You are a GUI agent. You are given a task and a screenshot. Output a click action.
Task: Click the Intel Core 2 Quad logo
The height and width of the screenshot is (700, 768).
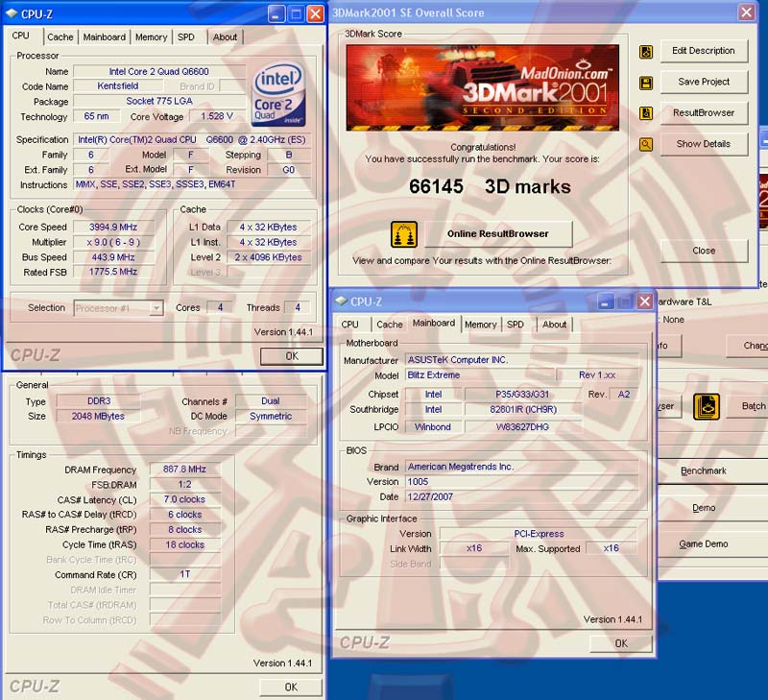click(x=278, y=94)
